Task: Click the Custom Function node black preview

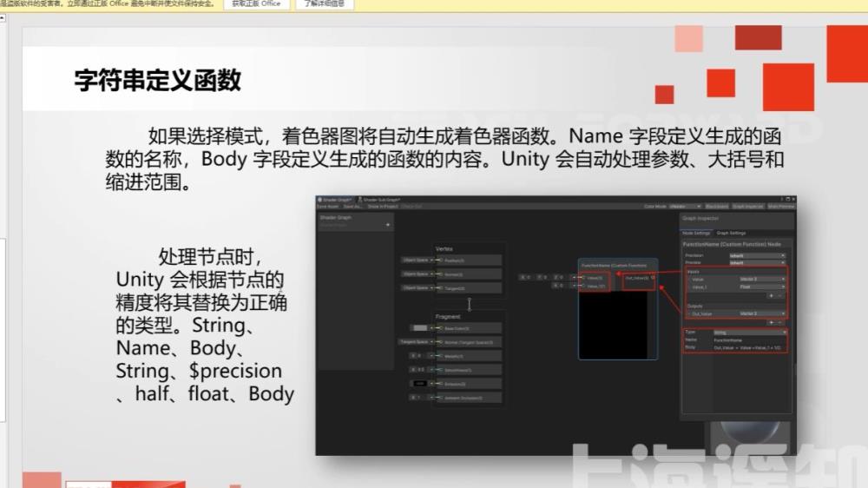Action: tap(613, 325)
